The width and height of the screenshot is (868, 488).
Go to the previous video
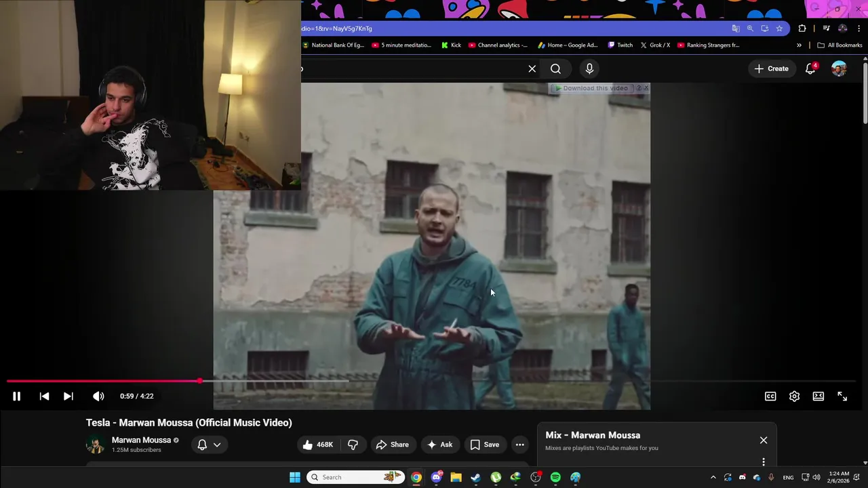click(44, 396)
